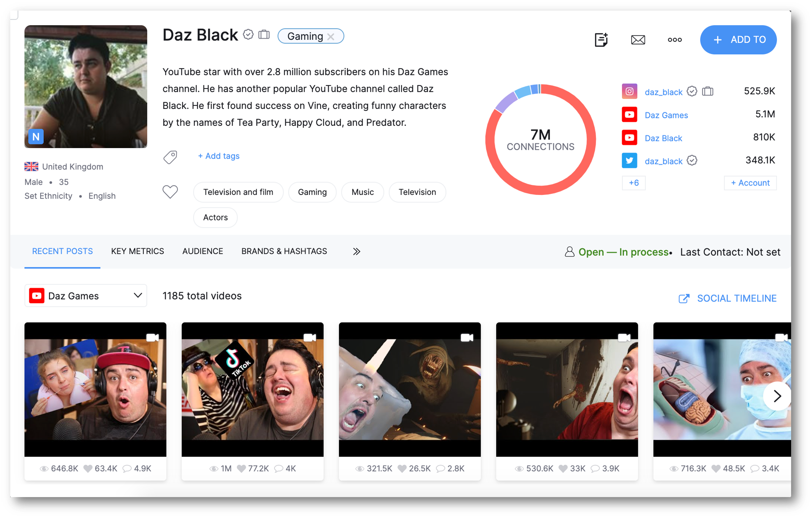
Task: Click the purple segment of connections donut
Action: pos(506,103)
